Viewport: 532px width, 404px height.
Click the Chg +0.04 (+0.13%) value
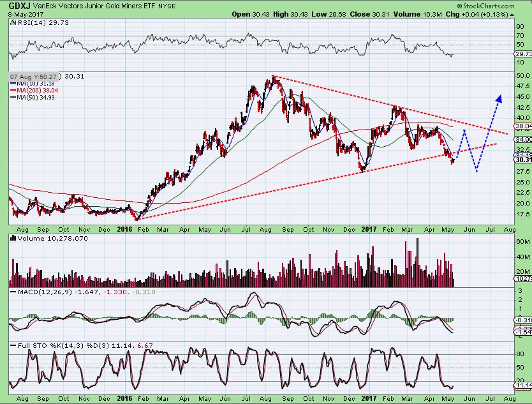477,14
